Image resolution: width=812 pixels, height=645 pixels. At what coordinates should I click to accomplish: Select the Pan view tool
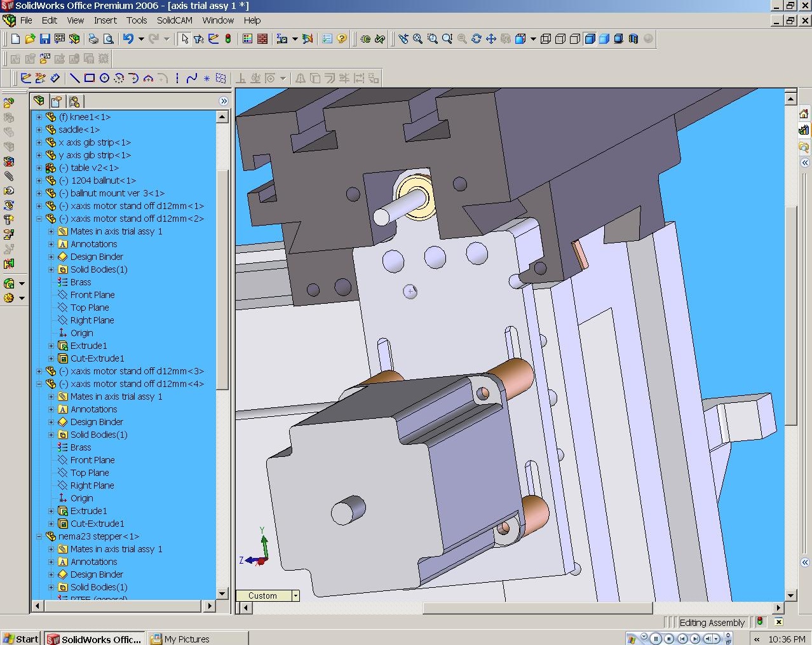(x=491, y=39)
